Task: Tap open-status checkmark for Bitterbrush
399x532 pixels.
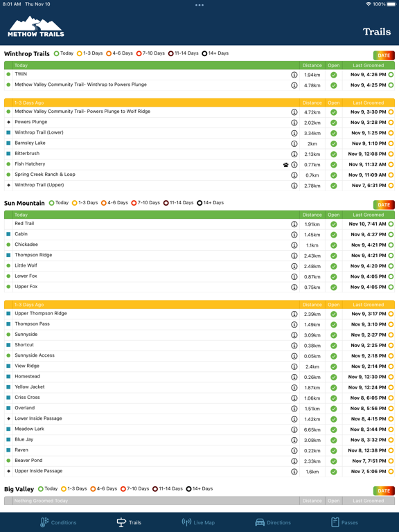Action: coord(333,154)
